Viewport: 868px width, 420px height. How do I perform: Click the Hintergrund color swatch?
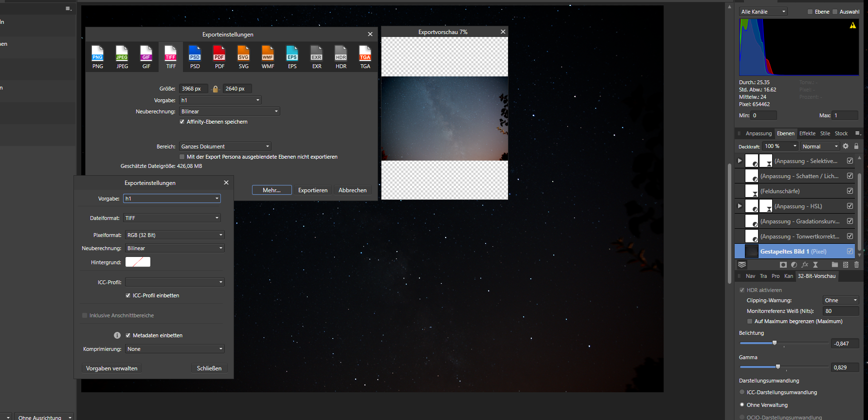pos(138,262)
